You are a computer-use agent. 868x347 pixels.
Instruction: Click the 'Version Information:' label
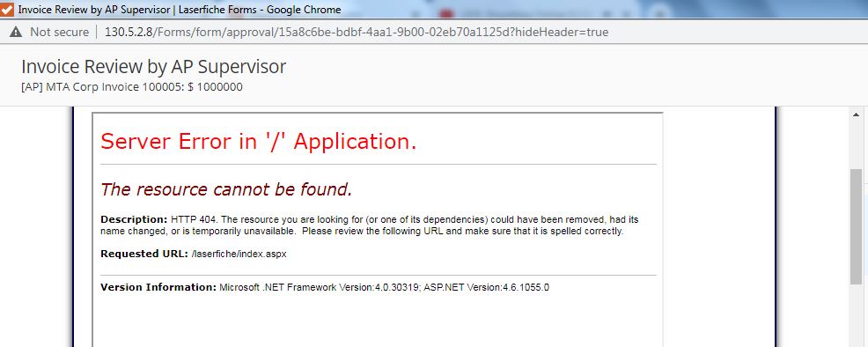[x=158, y=287]
